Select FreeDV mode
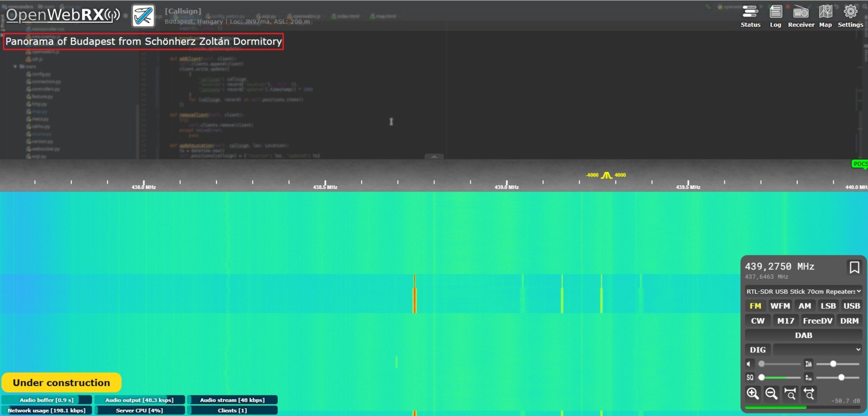 pos(818,321)
